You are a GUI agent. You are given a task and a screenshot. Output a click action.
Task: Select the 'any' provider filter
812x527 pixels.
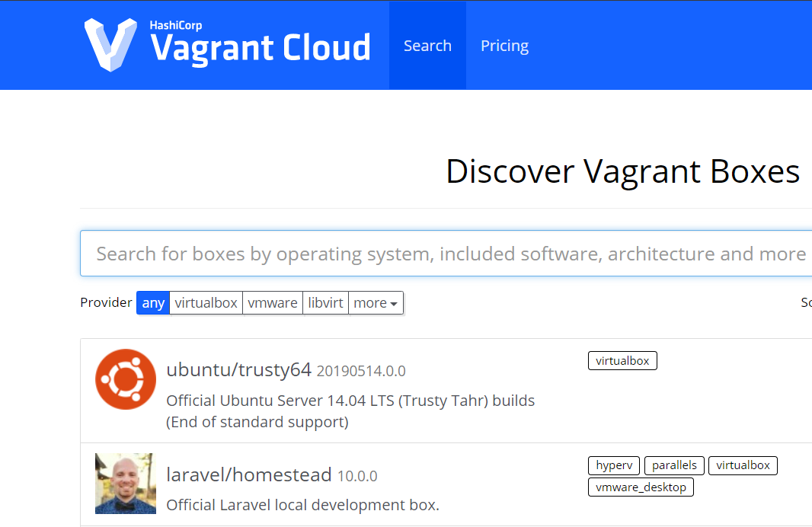[x=152, y=302]
